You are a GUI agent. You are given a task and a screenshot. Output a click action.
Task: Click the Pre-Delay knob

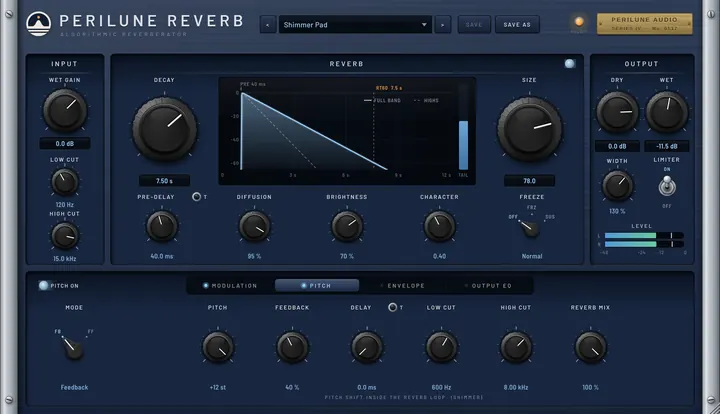(x=162, y=226)
